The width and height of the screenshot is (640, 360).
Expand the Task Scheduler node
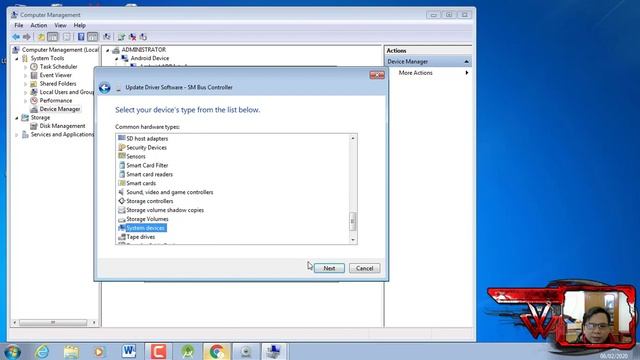(x=26, y=67)
